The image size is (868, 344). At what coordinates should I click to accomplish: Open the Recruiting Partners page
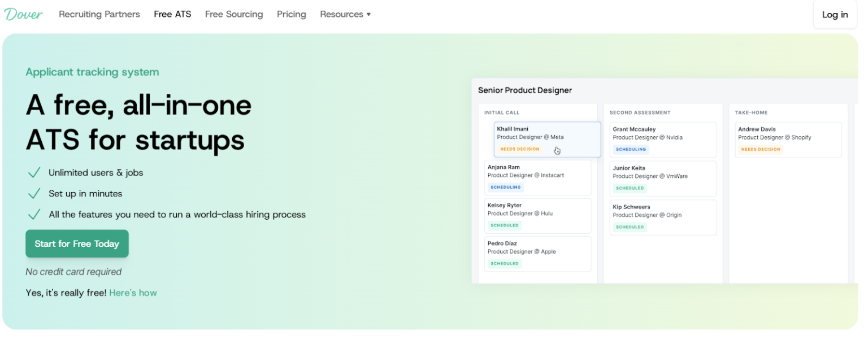[x=99, y=14]
